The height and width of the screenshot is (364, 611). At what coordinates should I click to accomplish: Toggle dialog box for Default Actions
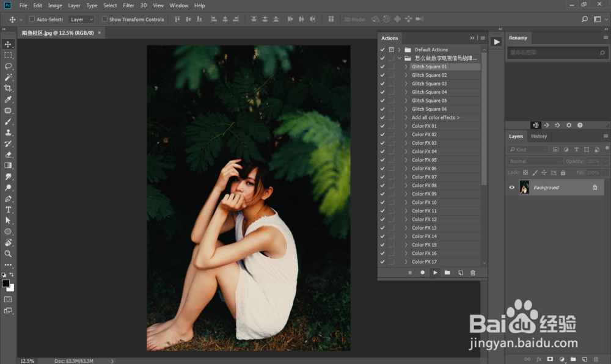click(x=391, y=49)
